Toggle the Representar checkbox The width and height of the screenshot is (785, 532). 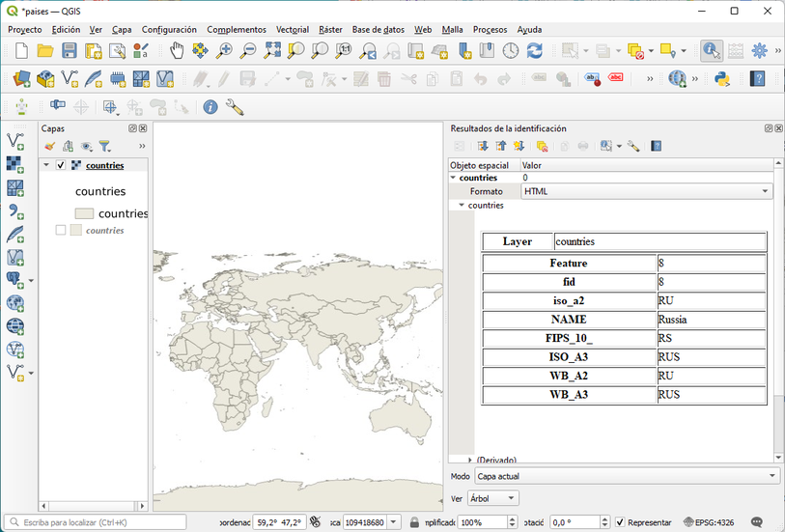click(620, 522)
